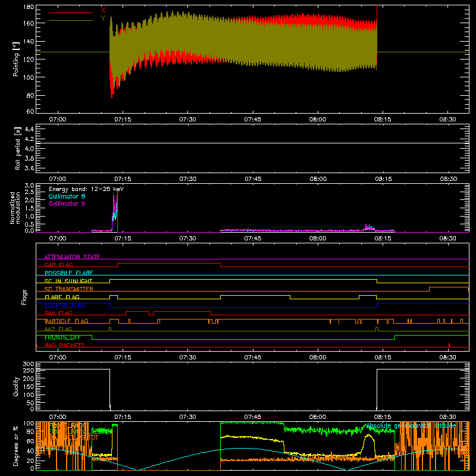Screen dimensions: 476x476
Task: Click the Normalized modulation axis title
Action: tap(15, 208)
